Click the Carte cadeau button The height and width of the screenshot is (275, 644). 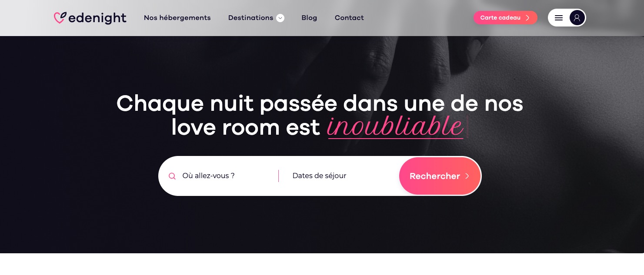click(505, 18)
